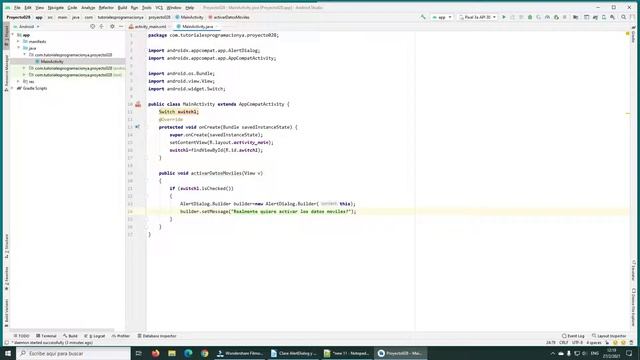
Task: Click the CRLF line separator in status bar
Action: pyautogui.click(x=564, y=342)
